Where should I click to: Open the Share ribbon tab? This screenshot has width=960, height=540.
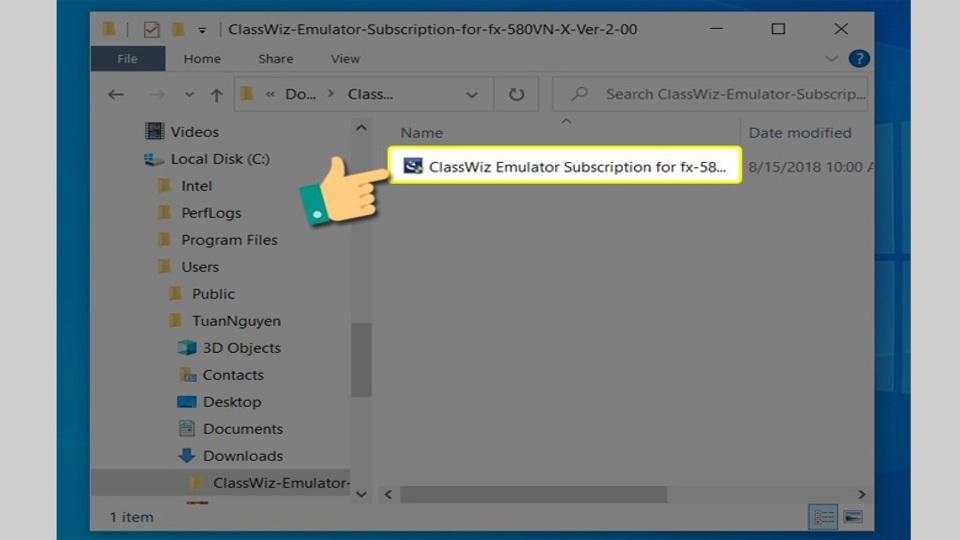[276, 59]
